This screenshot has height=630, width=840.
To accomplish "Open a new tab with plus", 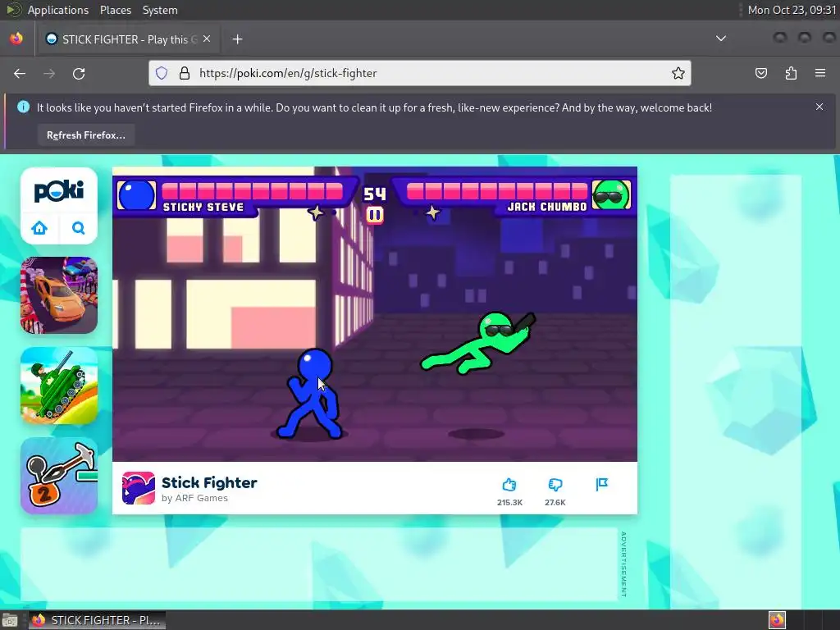I will pyautogui.click(x=237, y=39).
